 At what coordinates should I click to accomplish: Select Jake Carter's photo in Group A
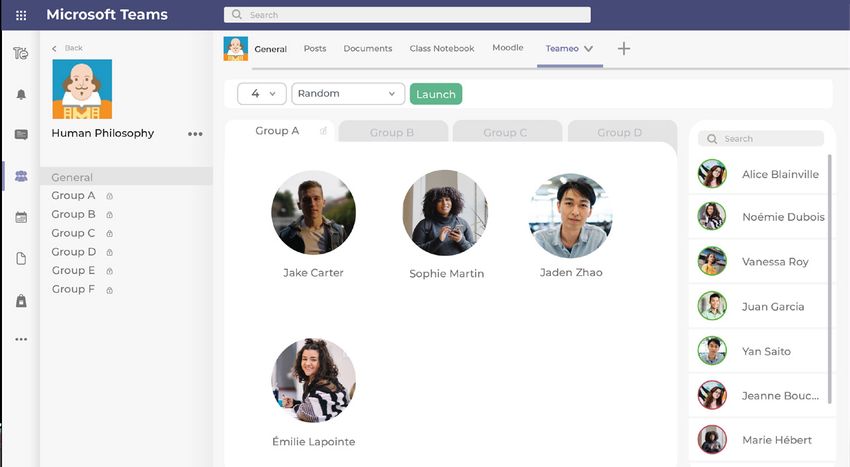point(313,213)
